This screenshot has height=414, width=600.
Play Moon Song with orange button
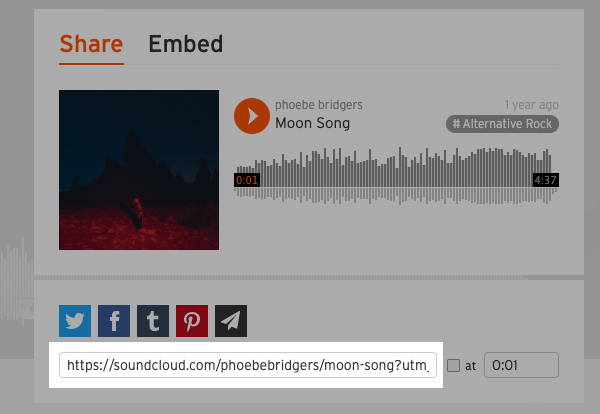(x=252, y=116)
